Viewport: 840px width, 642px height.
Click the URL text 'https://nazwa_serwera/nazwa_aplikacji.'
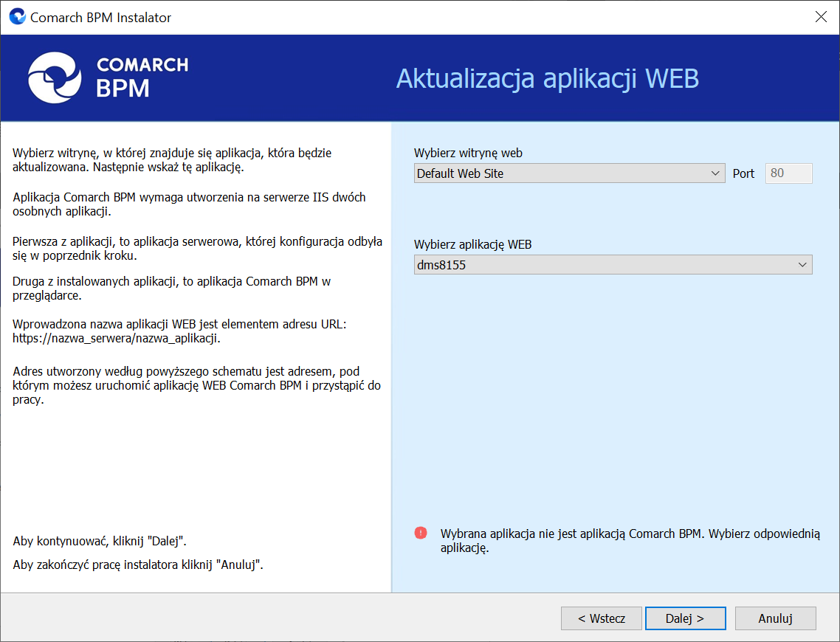[x=116, y=339]
